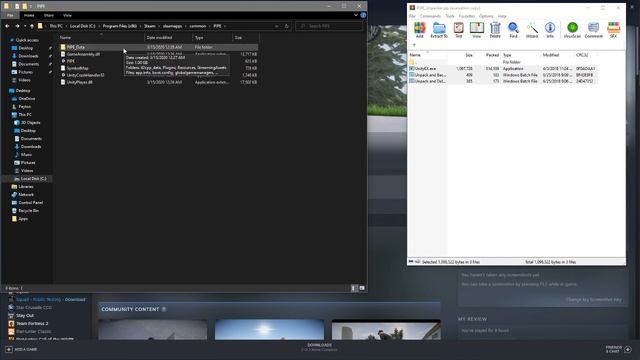The height and width of the screenshot is (360, 640).
Task: Switch Explorer to large icons view
Action: click(x=362, y=288)
